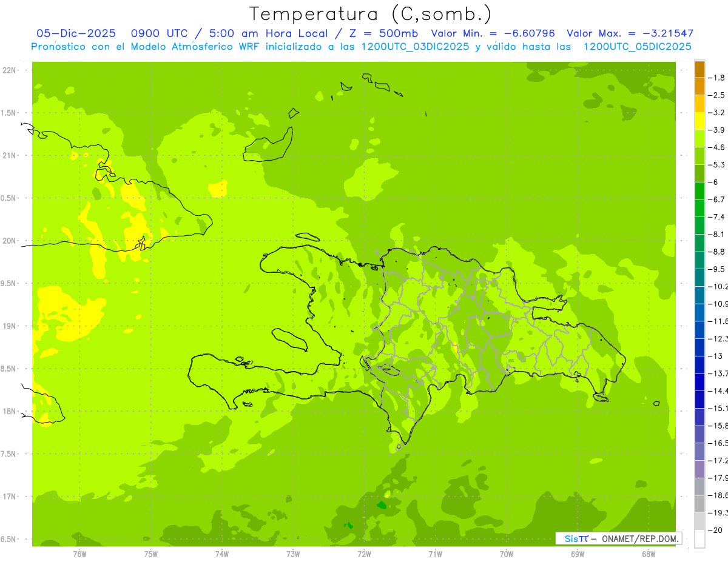Screen dimensions: 728x562
Task: Click the '6.5N' latitude label
Action: tap(8, 539)
